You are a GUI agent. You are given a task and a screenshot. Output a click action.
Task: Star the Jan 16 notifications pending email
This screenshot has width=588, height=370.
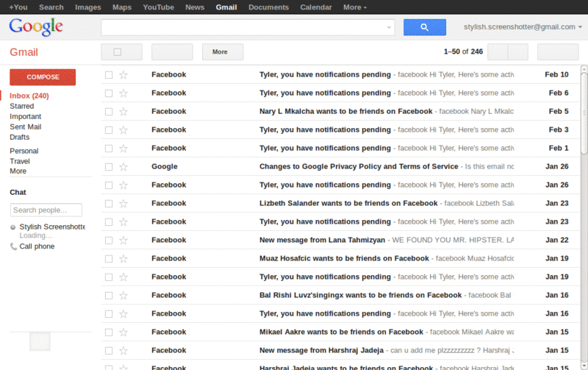(123, 313)
